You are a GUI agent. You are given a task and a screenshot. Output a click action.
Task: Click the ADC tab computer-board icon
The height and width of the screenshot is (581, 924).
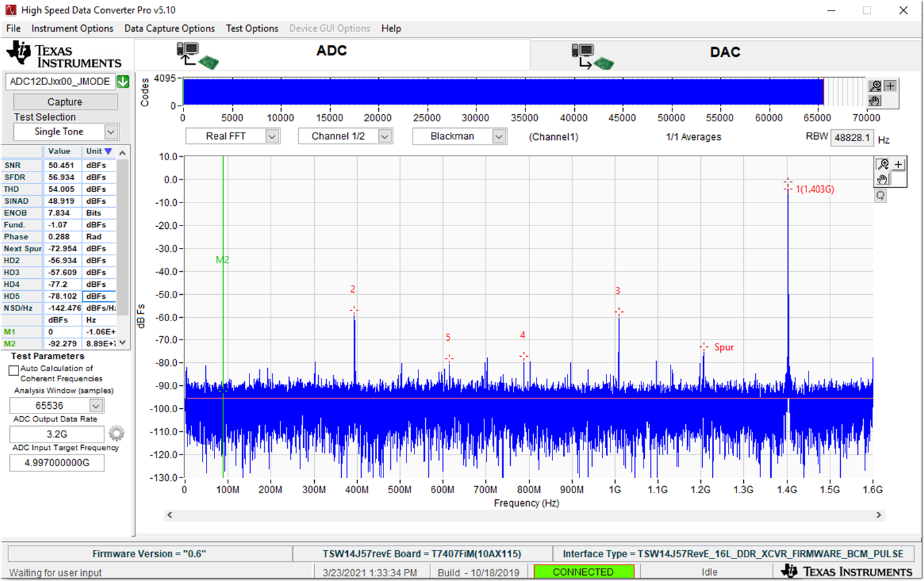click(x=197, y=55)
